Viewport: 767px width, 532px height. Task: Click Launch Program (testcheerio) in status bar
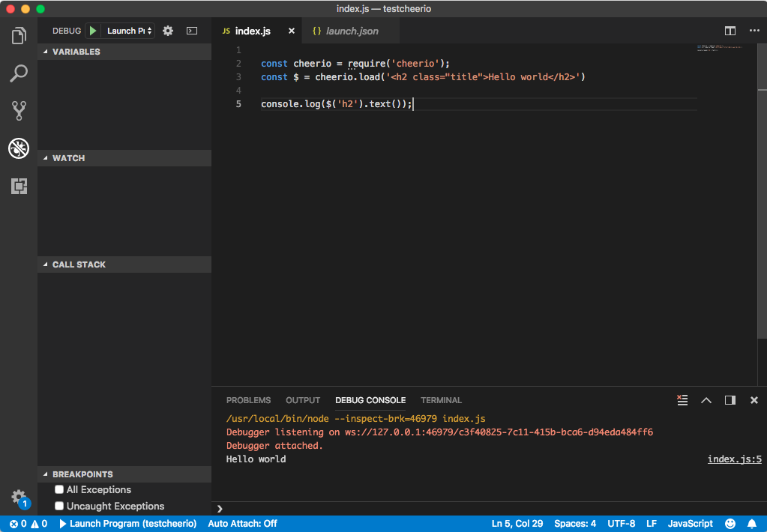tap(128, 524)
